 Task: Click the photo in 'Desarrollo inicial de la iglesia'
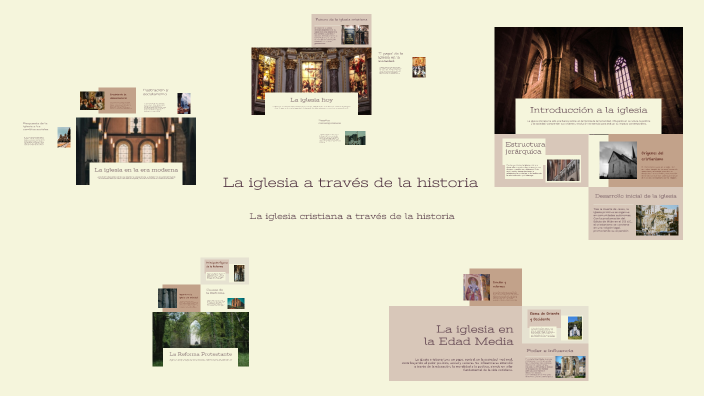(x=657, y=220)
